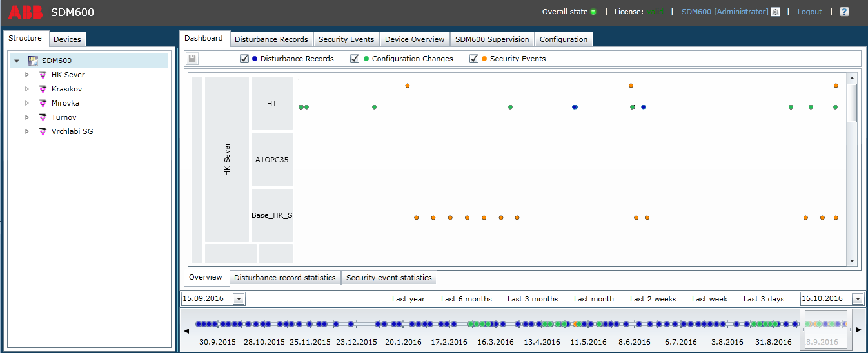
Task: Click the SDM600 root node icon
Action: click(33, 61)
